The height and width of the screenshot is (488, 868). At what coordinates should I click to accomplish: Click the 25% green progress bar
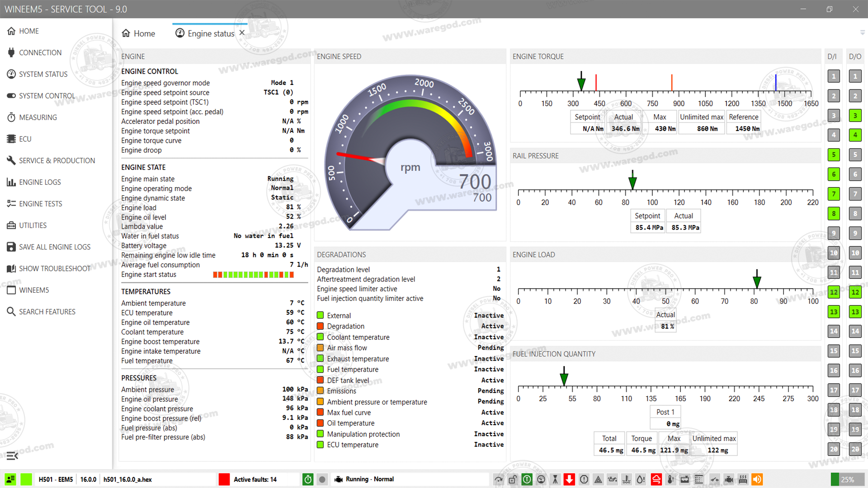tap(847, 479)
